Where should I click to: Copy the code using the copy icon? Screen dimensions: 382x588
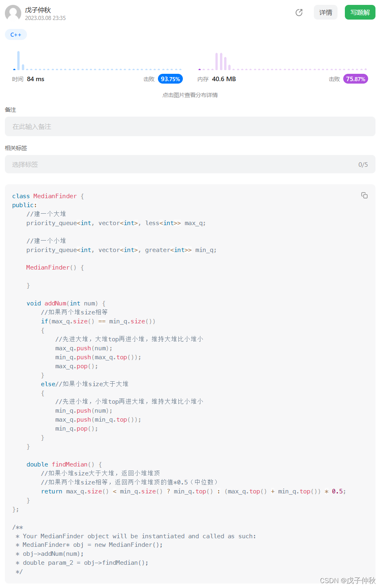pyautogui.click(x=364, y=195)
